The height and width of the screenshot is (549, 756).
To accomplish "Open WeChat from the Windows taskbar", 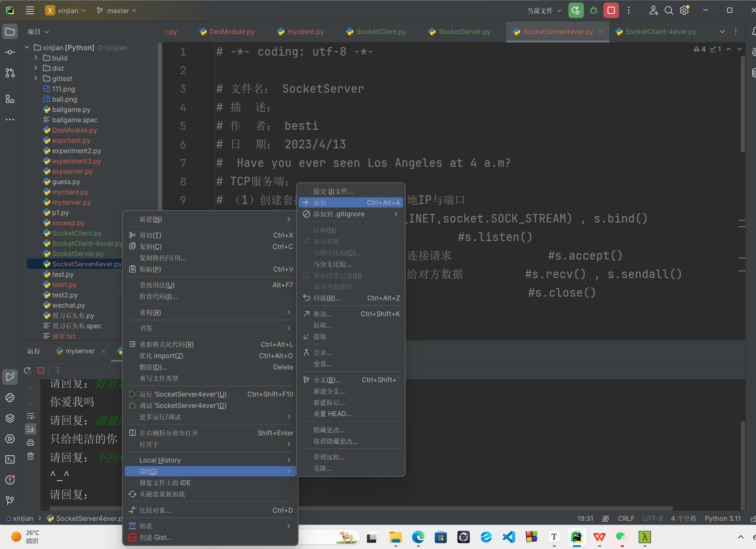I will pos(622,537).
